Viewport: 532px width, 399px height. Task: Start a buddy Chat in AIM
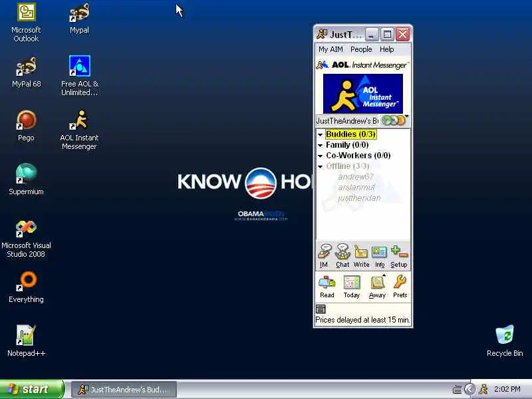pyautogui.click(x=342, y=256)
